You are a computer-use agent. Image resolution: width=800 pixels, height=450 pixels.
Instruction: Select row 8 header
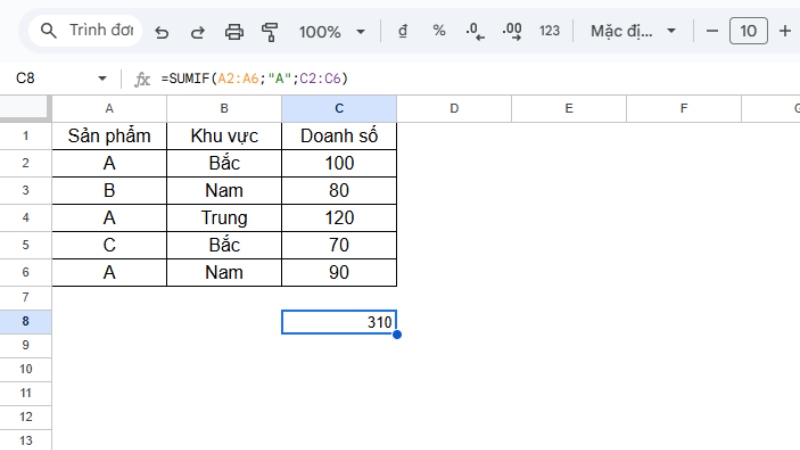pos(26,321)
